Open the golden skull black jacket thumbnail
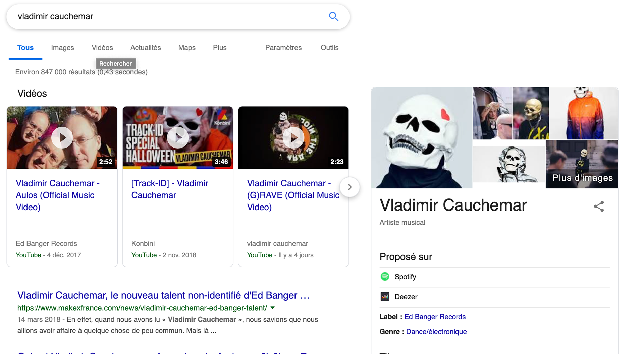 [531, 113]
